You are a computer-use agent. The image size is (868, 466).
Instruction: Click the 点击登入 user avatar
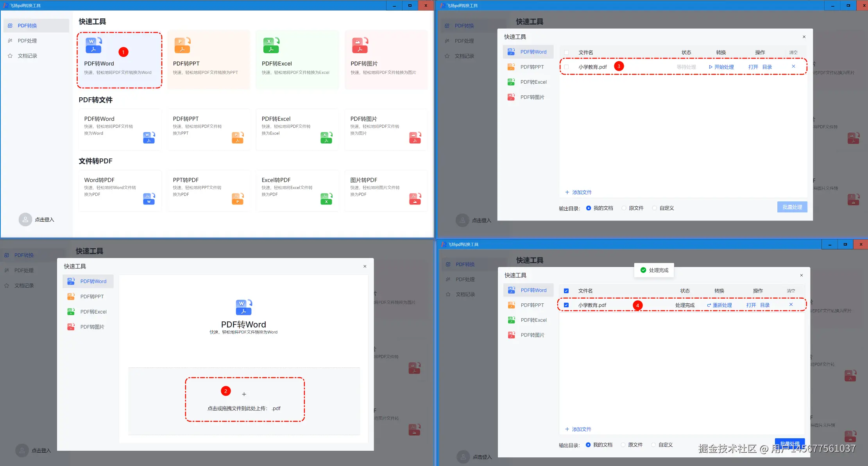25,220
